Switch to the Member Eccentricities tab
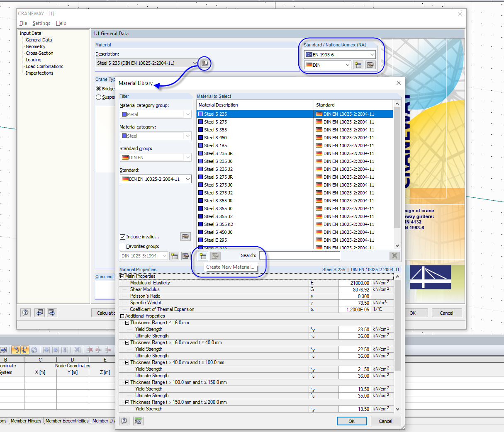The height and width of the screenshot is (432, 504). (x=67, y=421)
